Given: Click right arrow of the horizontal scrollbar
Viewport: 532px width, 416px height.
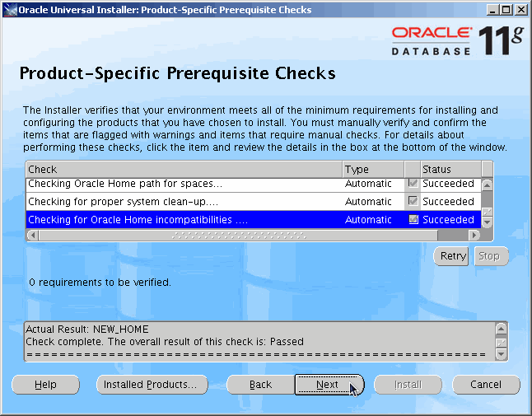Looking at the screenshot, I should coord(474,235).
